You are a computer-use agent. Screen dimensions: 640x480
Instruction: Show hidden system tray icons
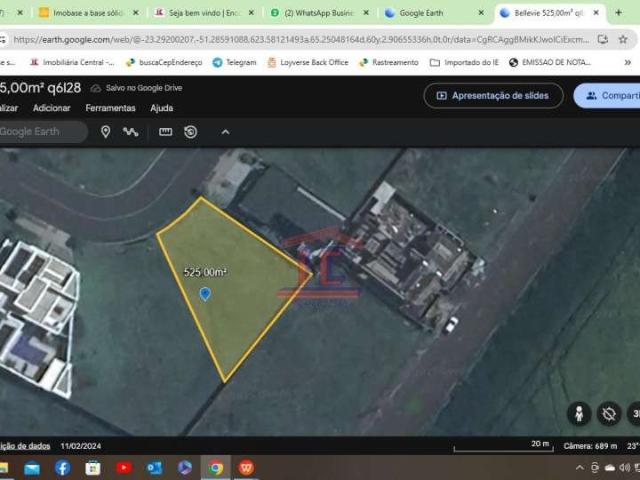(x=581, y=467)
